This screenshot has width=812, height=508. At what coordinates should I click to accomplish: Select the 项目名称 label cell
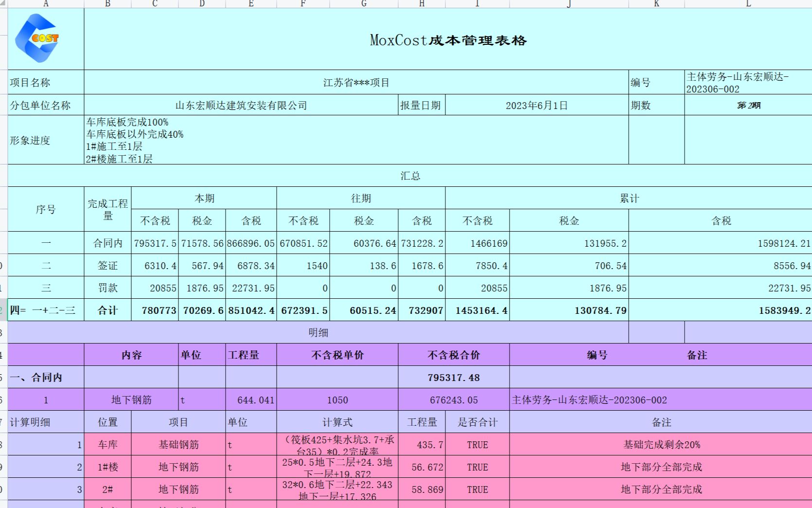46,82
